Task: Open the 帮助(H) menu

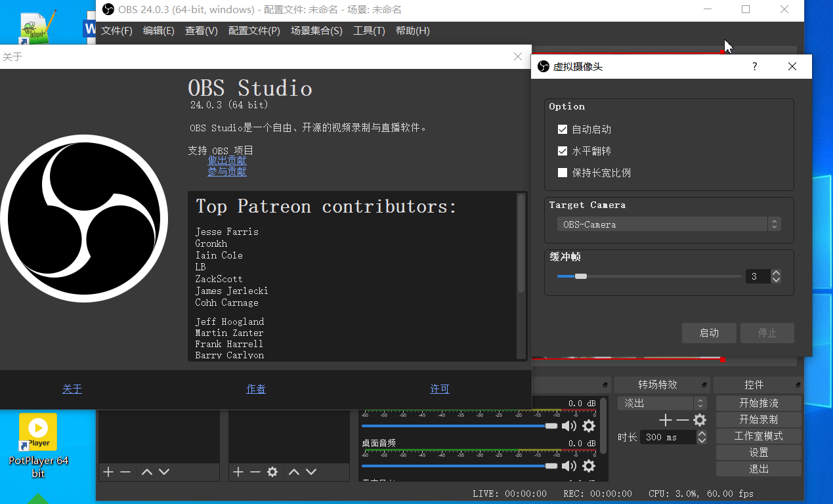Action: coord(413,31)
